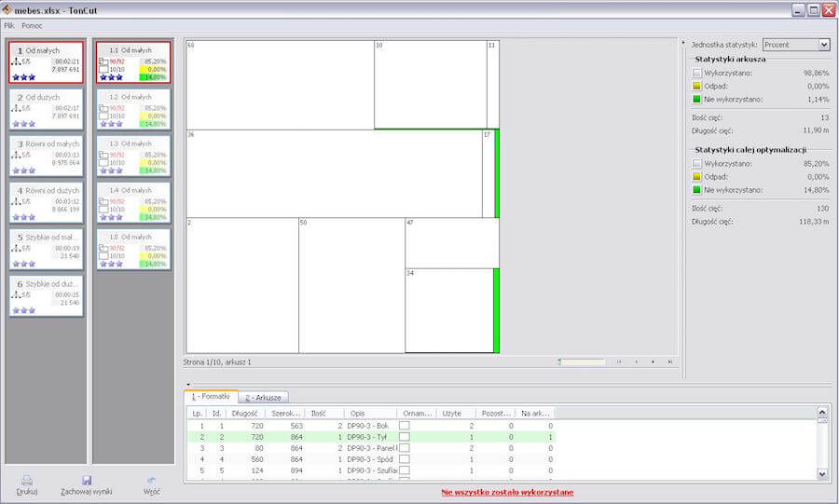Adjust the zoom slider below the cutting layout
Viewport: 839px width, 504px height.
click(x=559, y=361)
